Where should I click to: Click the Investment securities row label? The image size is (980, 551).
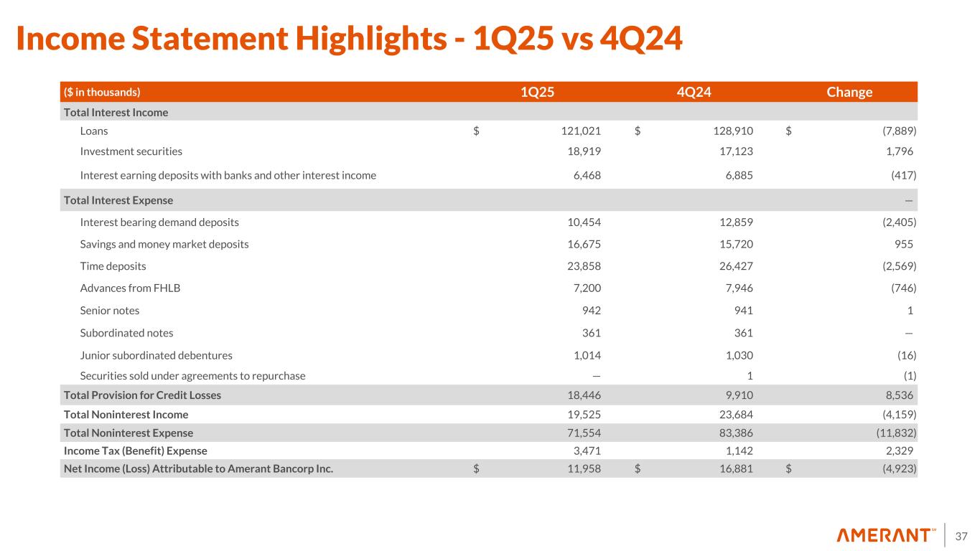131,151
